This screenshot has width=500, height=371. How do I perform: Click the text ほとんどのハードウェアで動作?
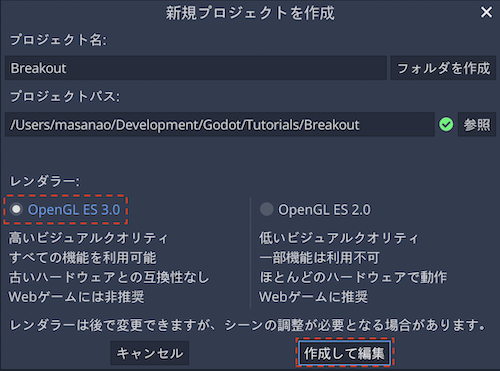(x=353, y=277)
